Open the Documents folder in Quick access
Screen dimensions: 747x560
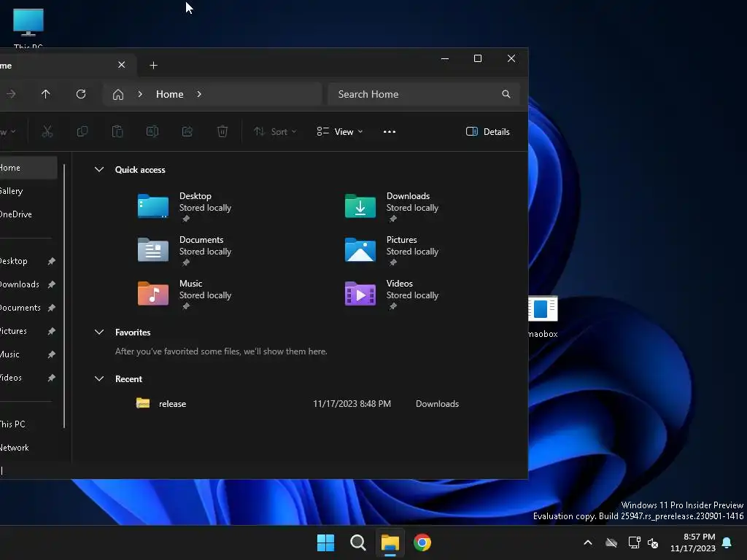pos(153,250)
